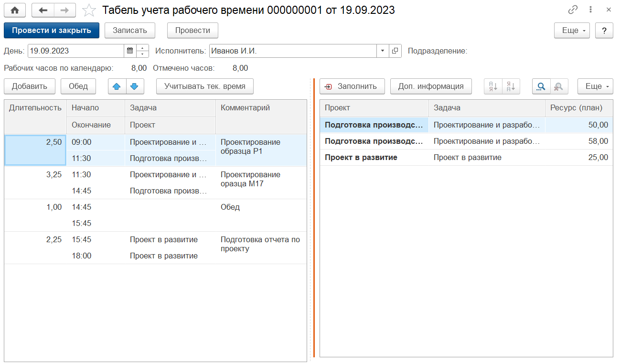Sort table by the Длительность column header
Image resolution: width=620 pixels, height=364 pixels.
coord(35,108)
